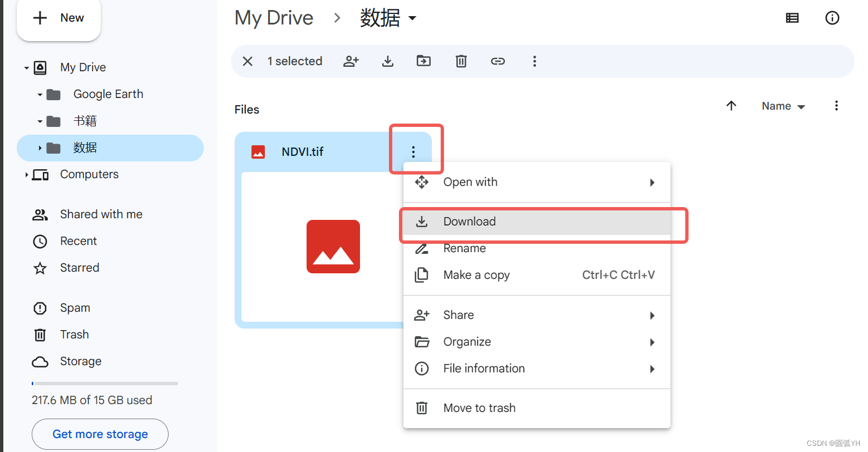Open Storage in the sidebar
The image size is (868, 452).
tap(81, 361)
